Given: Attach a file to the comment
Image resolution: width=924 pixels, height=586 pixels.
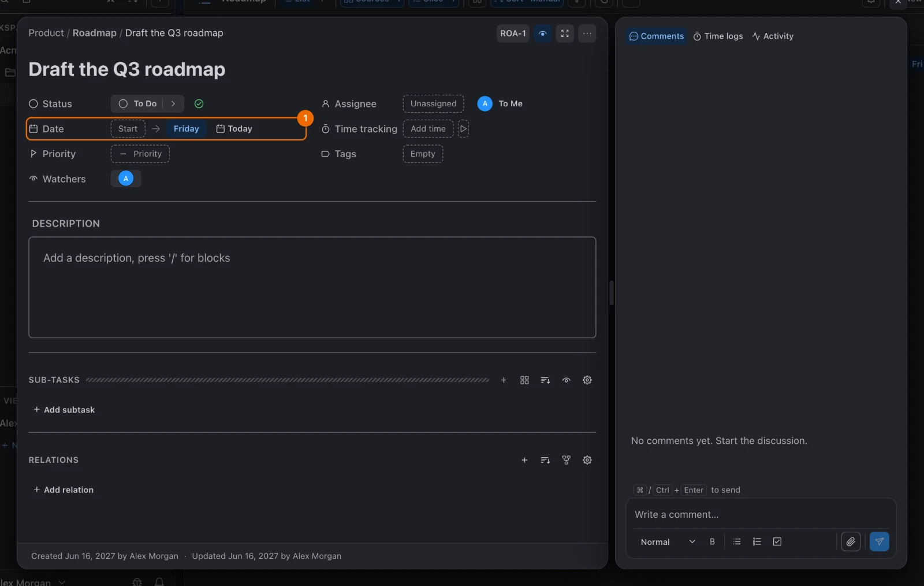Looking at the screenshot, I should 851,542.
